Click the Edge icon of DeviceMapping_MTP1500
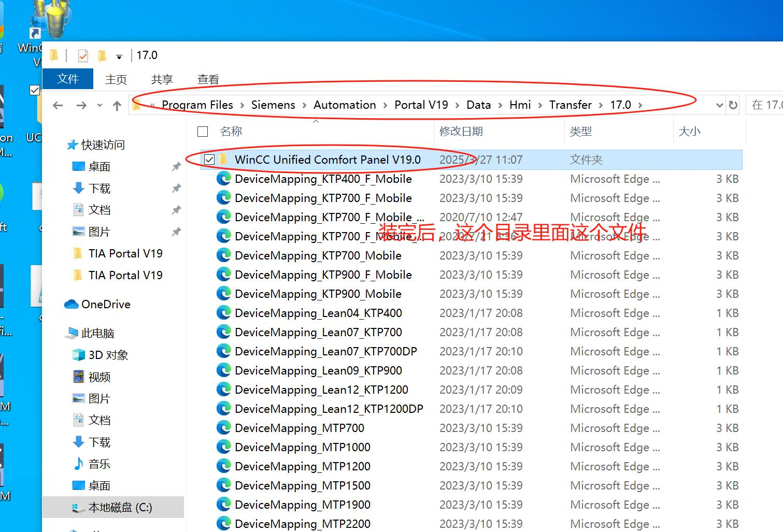783x532 pixels. click(224, 486)
